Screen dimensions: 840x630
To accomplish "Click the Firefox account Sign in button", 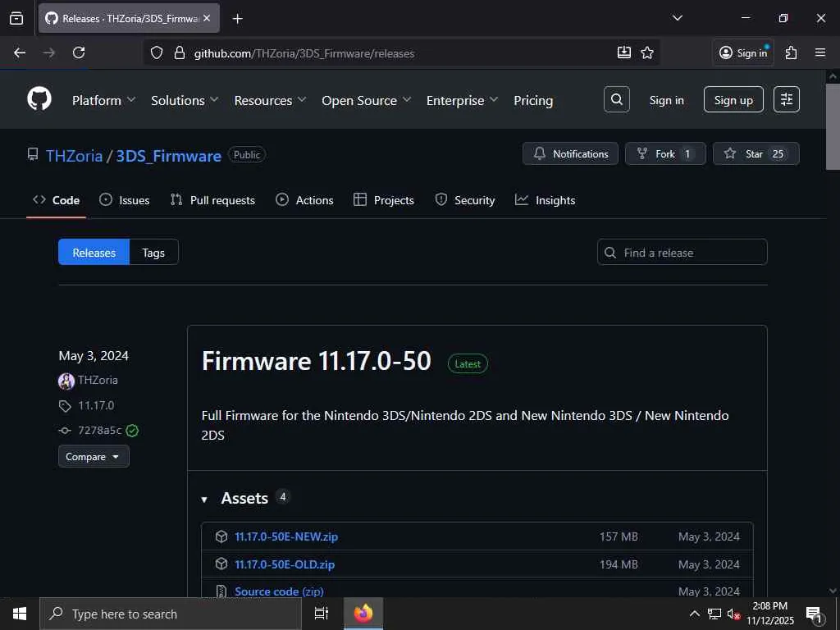I will [743, 52].
